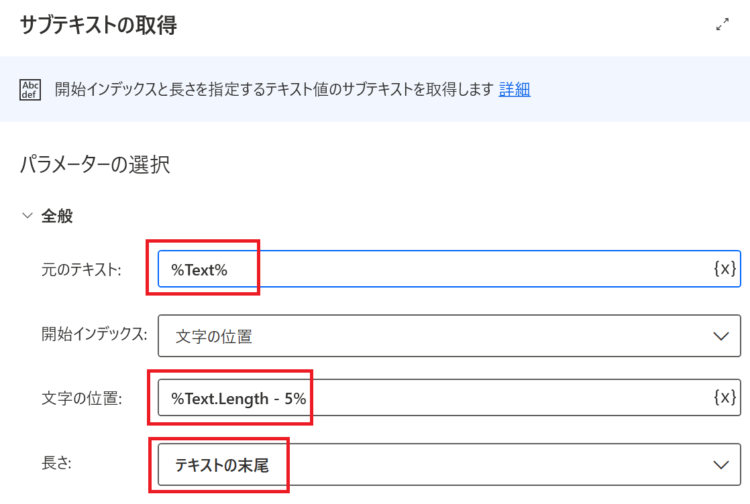Screen dimensions: 750x504
Task: Open variable picker {x} in 文字の位置 field
Action: [724, 397]
